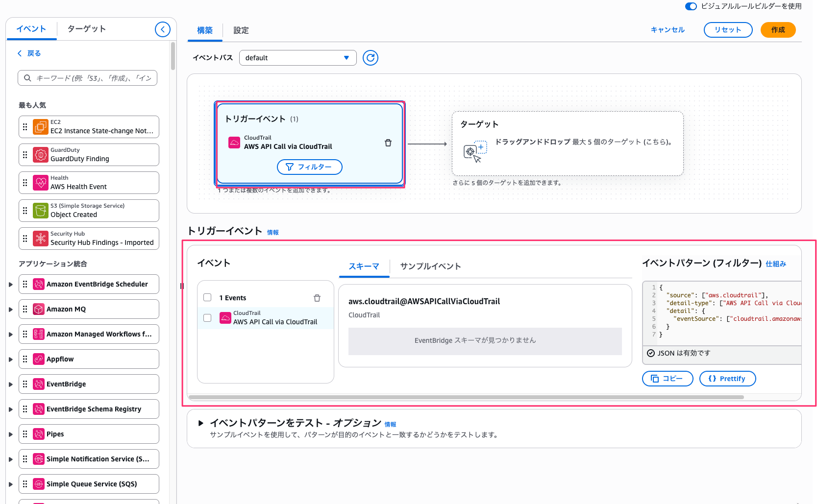
Task: Click the refresh event bus icon
Action: 370,58
